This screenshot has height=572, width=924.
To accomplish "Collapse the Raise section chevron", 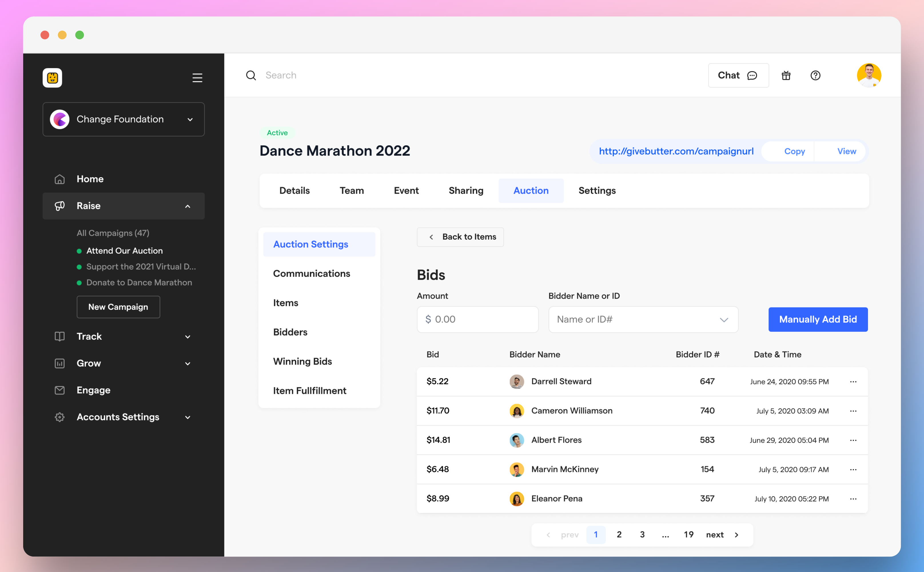I will point(188,206).
